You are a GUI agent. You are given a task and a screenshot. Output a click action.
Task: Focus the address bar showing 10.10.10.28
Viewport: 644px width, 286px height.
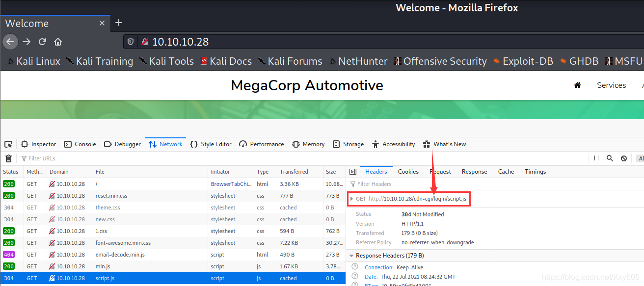[383, 42]
